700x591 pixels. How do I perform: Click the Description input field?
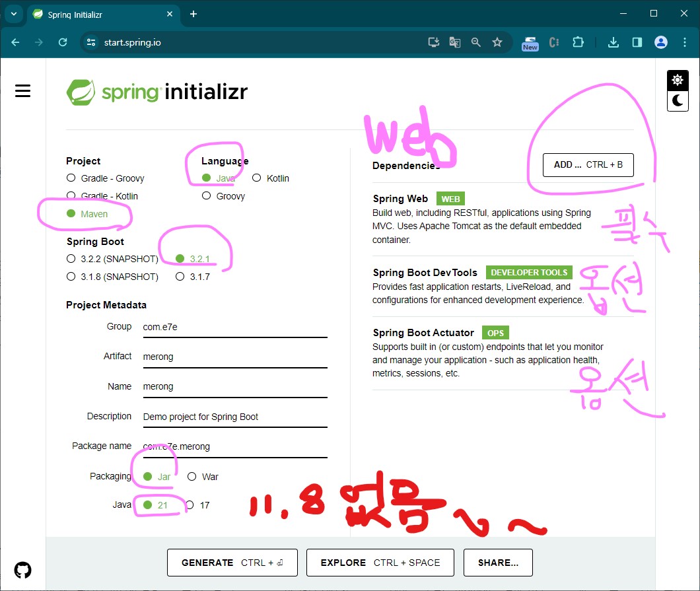click(x=235, y=417)
